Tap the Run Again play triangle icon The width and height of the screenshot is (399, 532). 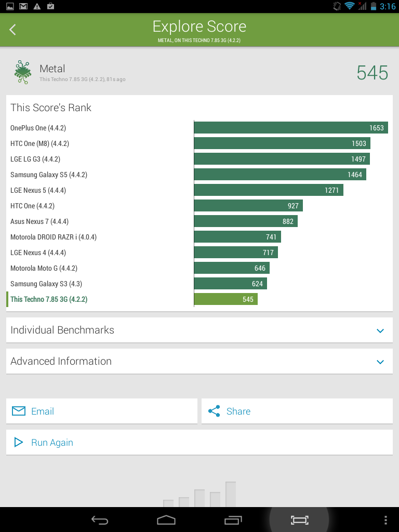coord(18,442)
